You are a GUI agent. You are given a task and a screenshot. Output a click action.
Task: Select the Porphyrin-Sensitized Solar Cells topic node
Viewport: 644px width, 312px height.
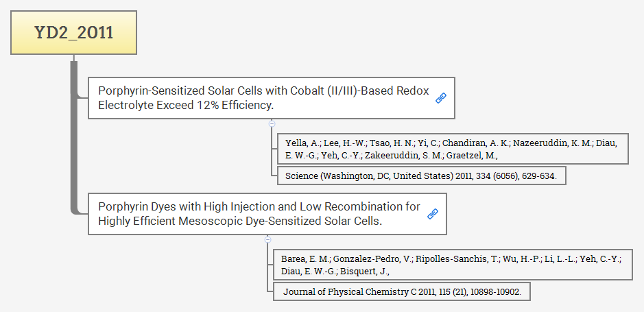(x=261, y=98)
